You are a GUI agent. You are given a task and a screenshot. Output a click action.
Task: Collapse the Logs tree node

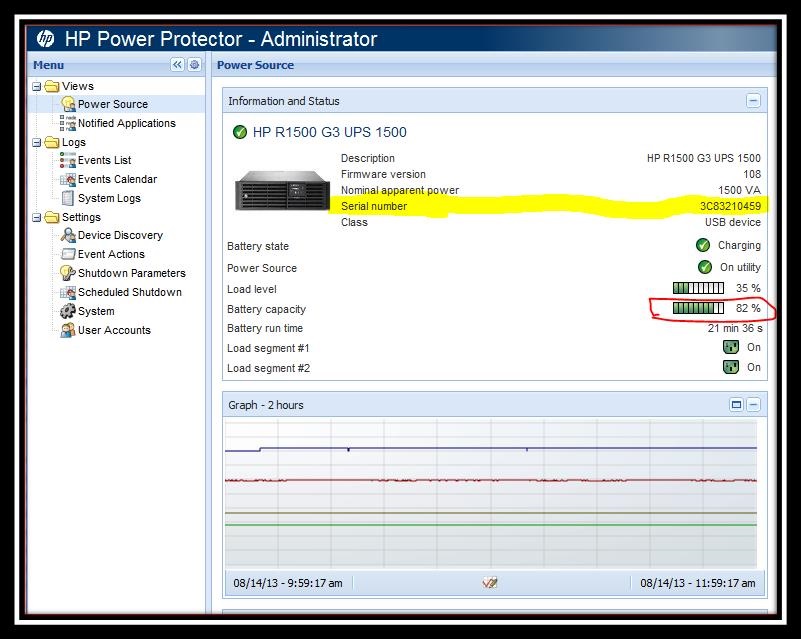[x=36, y=143]
